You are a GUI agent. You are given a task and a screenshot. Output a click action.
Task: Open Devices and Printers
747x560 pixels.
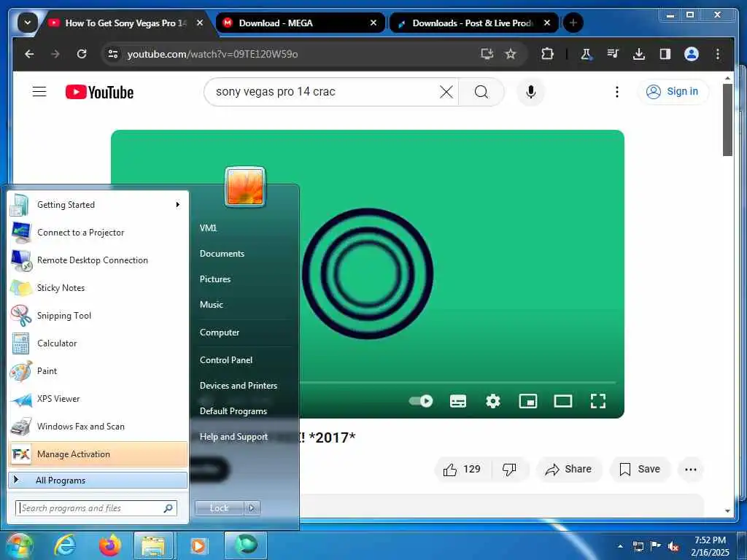coord(239,386)
